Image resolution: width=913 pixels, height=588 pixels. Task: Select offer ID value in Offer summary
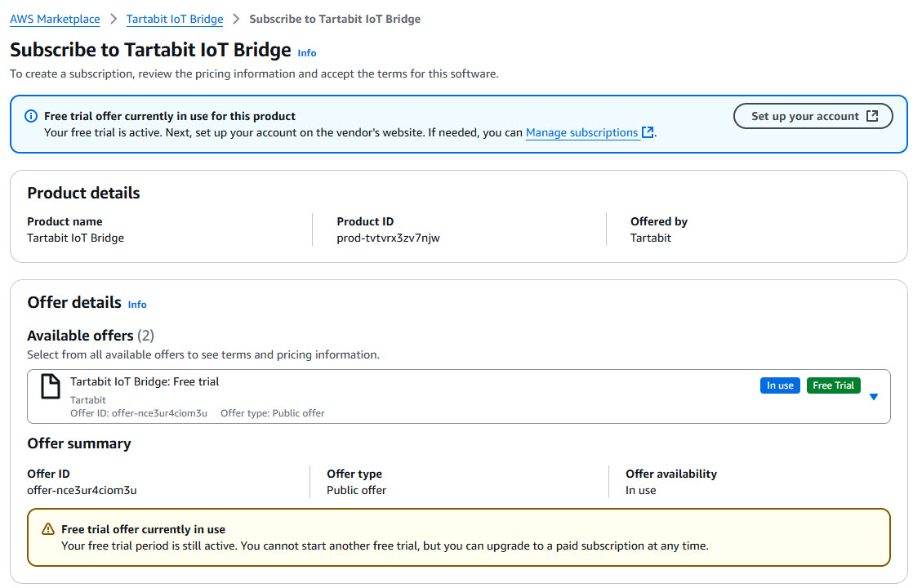coord(82,490)
